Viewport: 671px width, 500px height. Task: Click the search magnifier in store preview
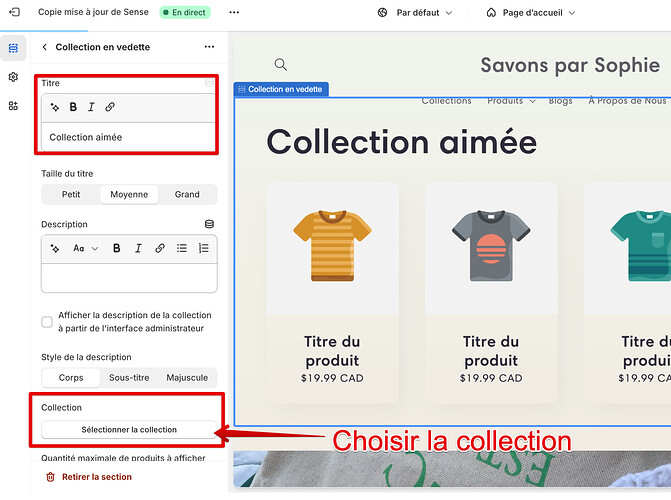[281, 65]
